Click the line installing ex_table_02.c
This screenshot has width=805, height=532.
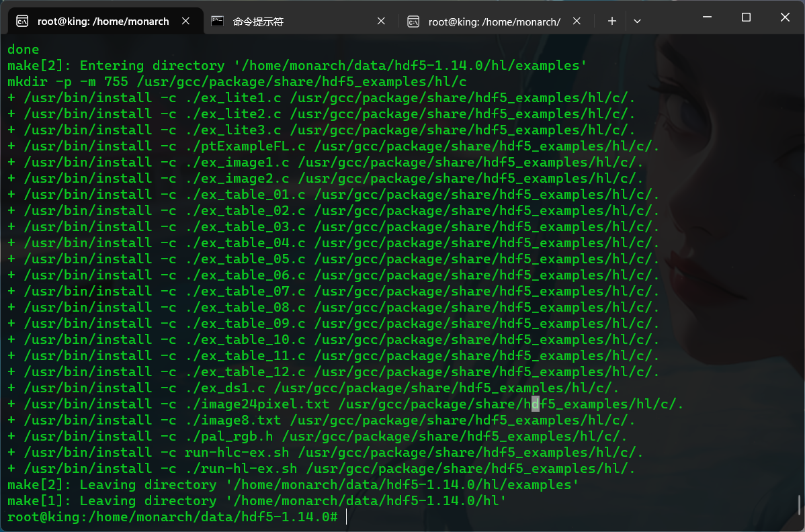(x=333, y=210)
